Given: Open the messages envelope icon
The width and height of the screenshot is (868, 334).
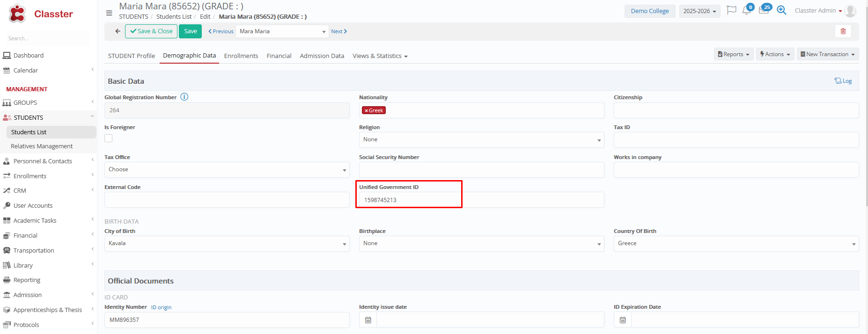Looking at the screenshot, I should (x=764, y=11).
